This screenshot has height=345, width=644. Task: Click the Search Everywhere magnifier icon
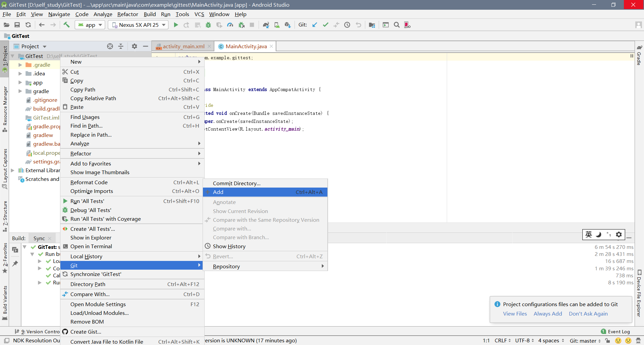(x=397, y=25)
